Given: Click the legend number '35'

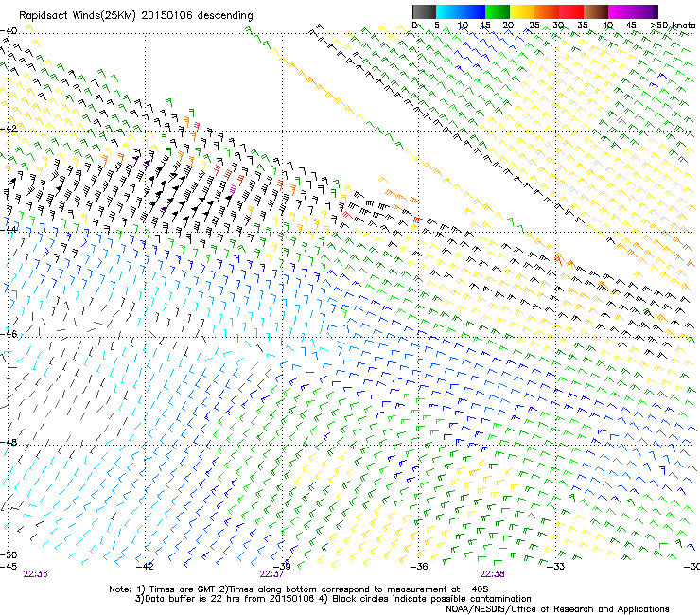Looking at the screenshot, I should click(x=583, y=26).
